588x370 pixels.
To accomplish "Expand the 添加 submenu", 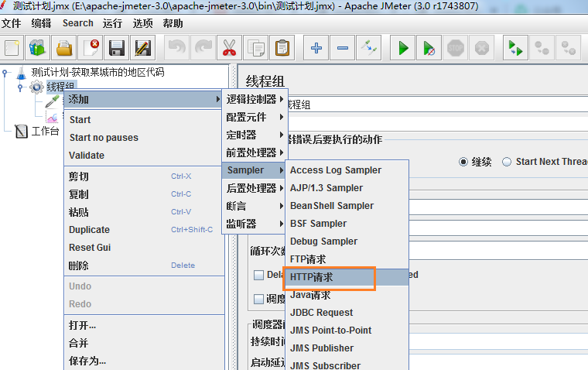I will tap(143, 99).
